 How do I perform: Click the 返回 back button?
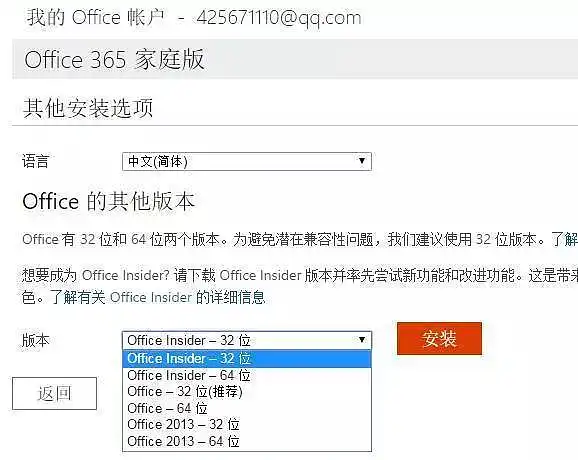coord(55,393)
